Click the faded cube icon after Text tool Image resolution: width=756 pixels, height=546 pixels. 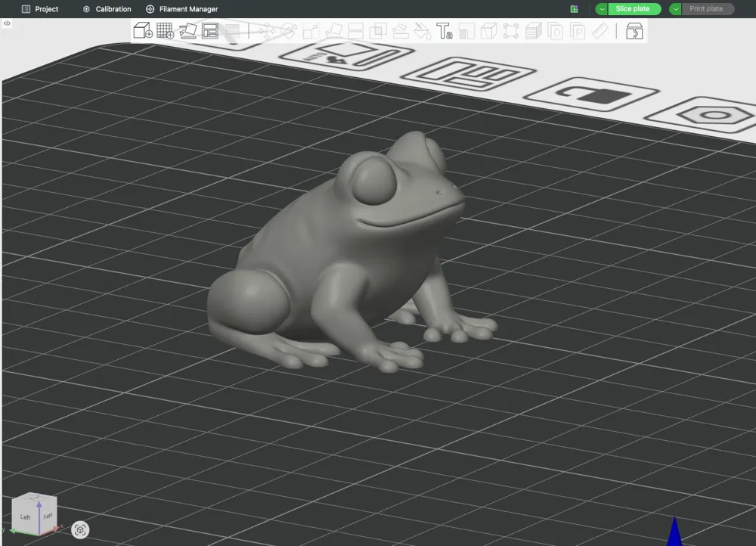pyautogui.click(x=488, y=31)
